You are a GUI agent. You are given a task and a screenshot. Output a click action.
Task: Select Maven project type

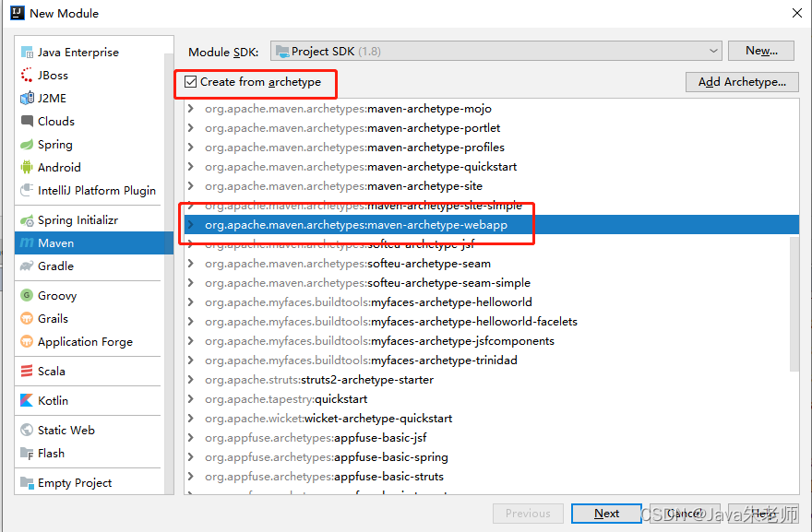click(x=94, y=243)
